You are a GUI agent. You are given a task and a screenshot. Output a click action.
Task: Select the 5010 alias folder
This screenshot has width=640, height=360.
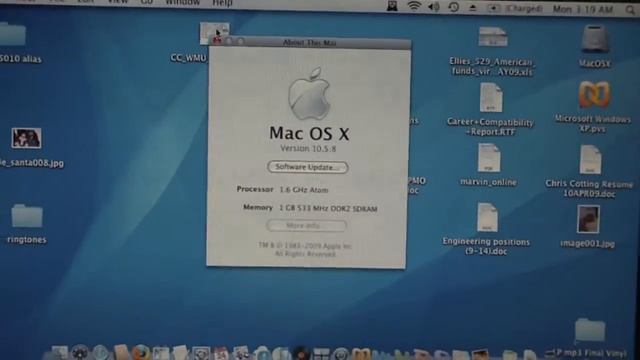pyautogui.click(x=13, y=34)
